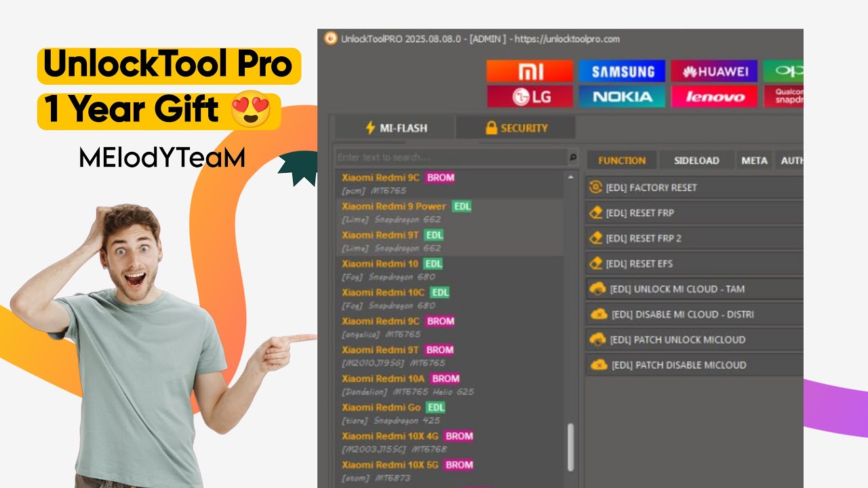The width and height of the screenshot is (868, 488).
Task: Open the FUNCTION tab
Action: (x=622, y=161)
